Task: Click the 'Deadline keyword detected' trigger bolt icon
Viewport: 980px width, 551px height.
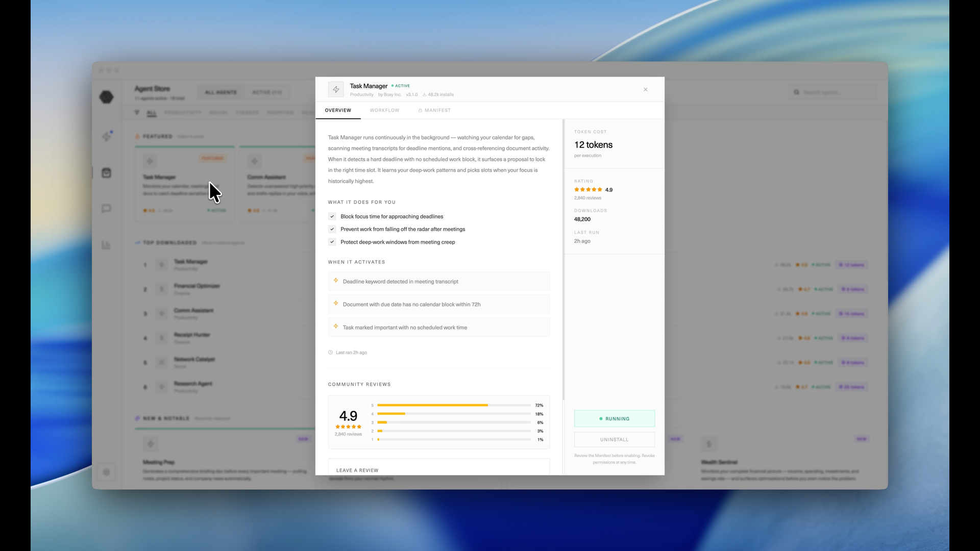Action: [x=336, y=281]
